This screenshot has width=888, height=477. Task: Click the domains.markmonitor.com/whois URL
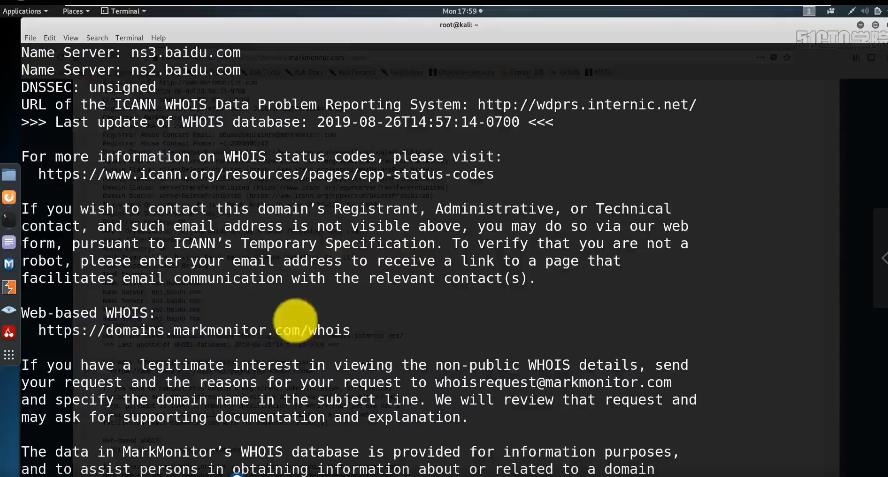point(194,330)
